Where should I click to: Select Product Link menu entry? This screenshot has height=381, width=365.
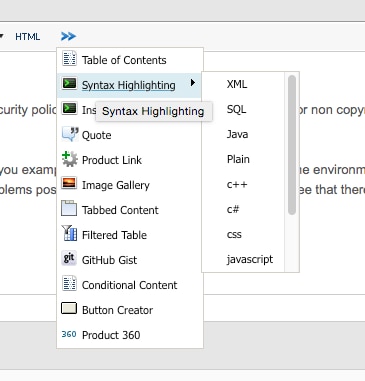(x=130, y=160)
